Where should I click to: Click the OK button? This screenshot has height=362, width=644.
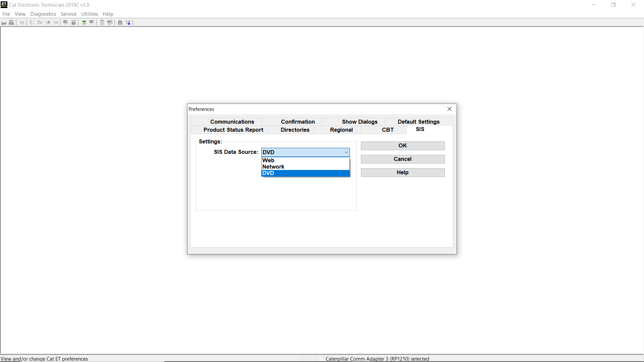402,145
